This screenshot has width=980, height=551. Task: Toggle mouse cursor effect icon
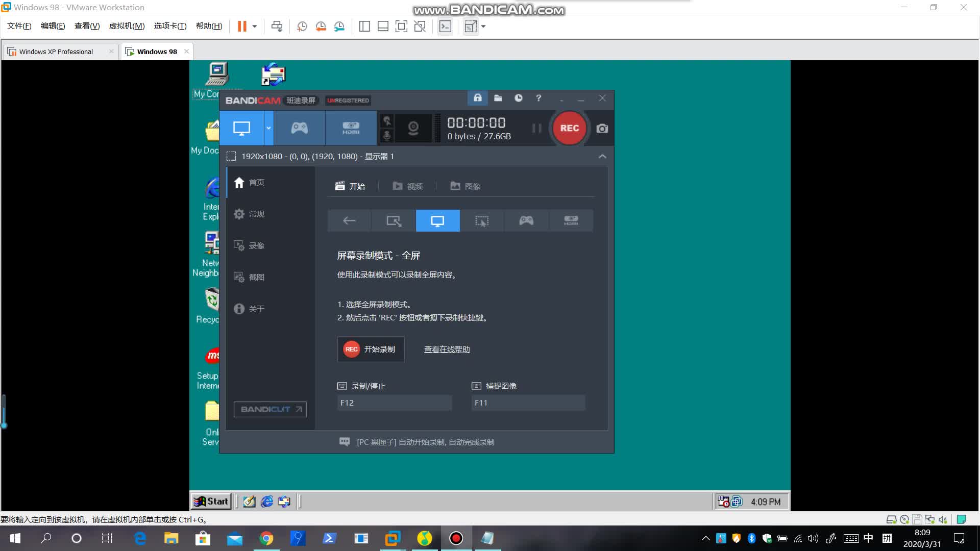(387, 121)
